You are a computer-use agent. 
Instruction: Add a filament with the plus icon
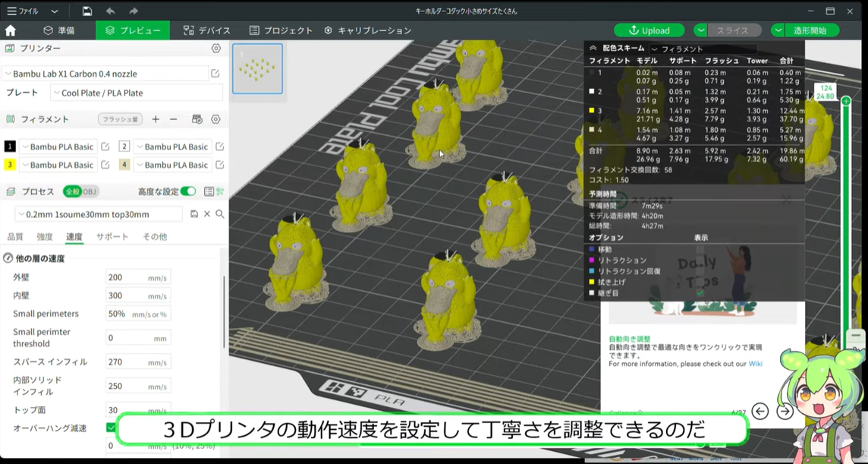click(x=156, y=119)
